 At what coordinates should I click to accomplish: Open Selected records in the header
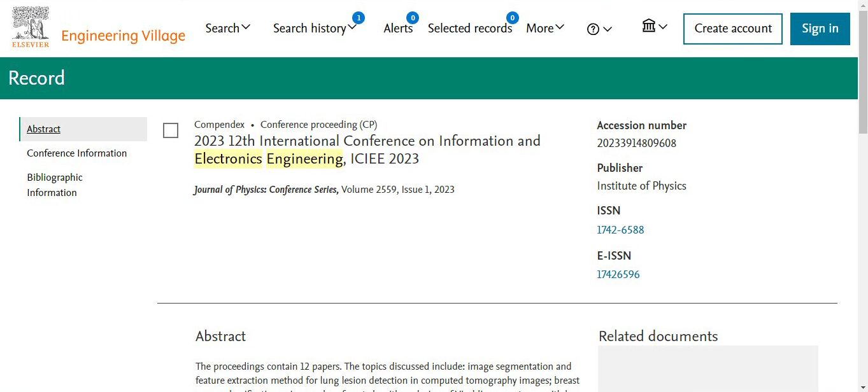pos(470,28)
